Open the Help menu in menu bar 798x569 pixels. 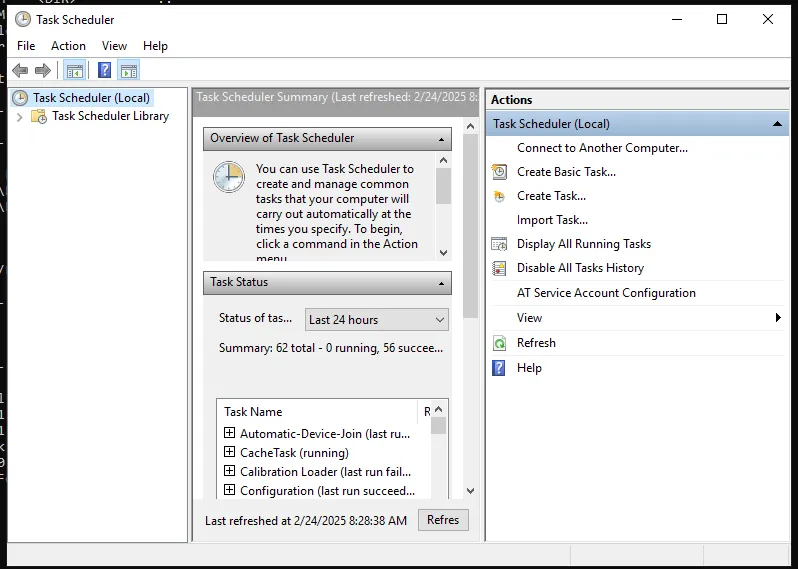[155, 46]
